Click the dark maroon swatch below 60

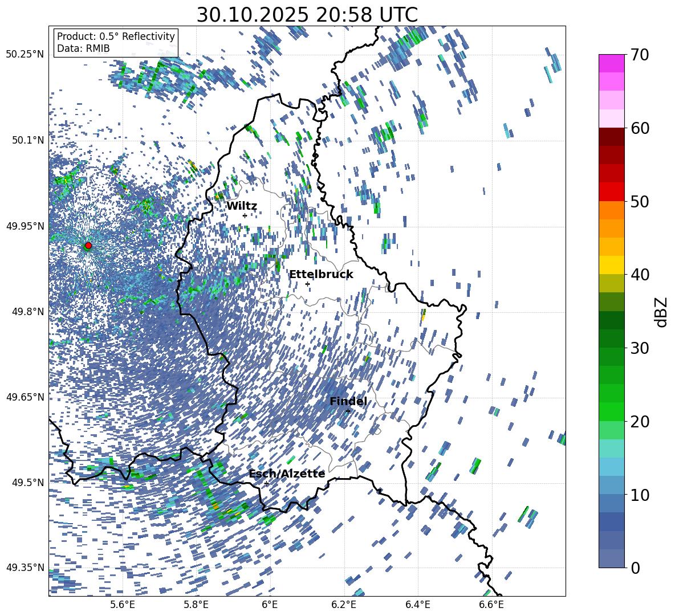(x=611, y=137)
